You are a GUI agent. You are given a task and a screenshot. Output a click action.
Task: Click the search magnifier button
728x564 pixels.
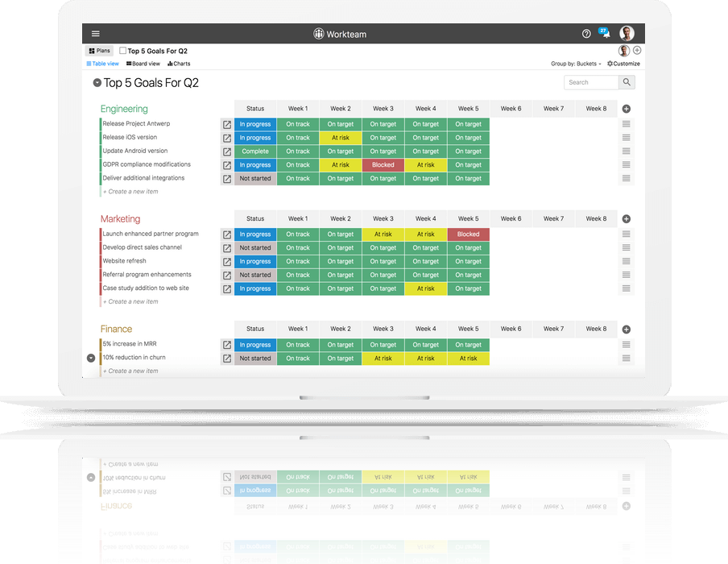627,82
